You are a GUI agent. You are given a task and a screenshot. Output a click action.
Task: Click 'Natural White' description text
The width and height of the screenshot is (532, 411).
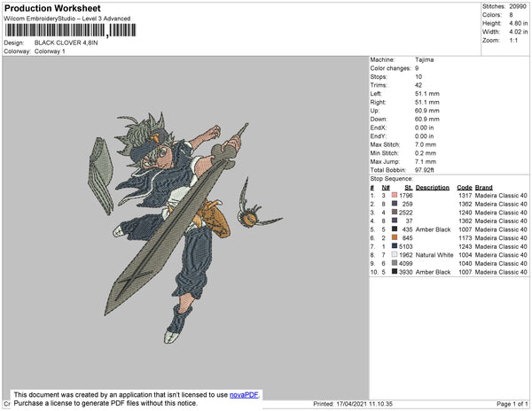click(x=434, y=255)
